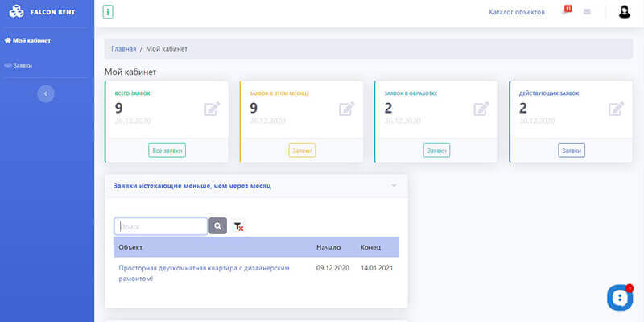
Task: Click Мой кабинет breadcrumb text
Action: point(167,49)
